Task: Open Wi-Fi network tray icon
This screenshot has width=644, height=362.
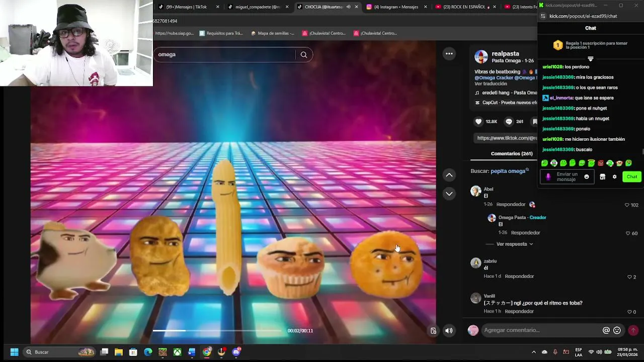Action: point(591,352)
